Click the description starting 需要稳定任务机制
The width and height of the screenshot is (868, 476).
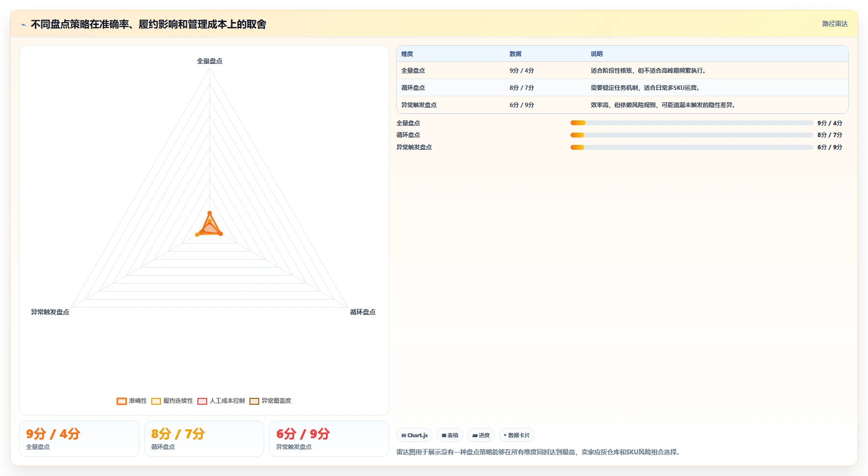click(x=646, y=88)
